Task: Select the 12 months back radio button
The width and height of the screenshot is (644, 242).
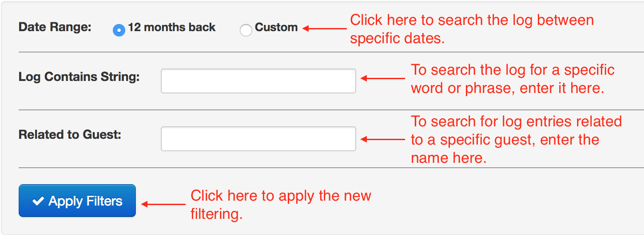Action: (119, 30)
